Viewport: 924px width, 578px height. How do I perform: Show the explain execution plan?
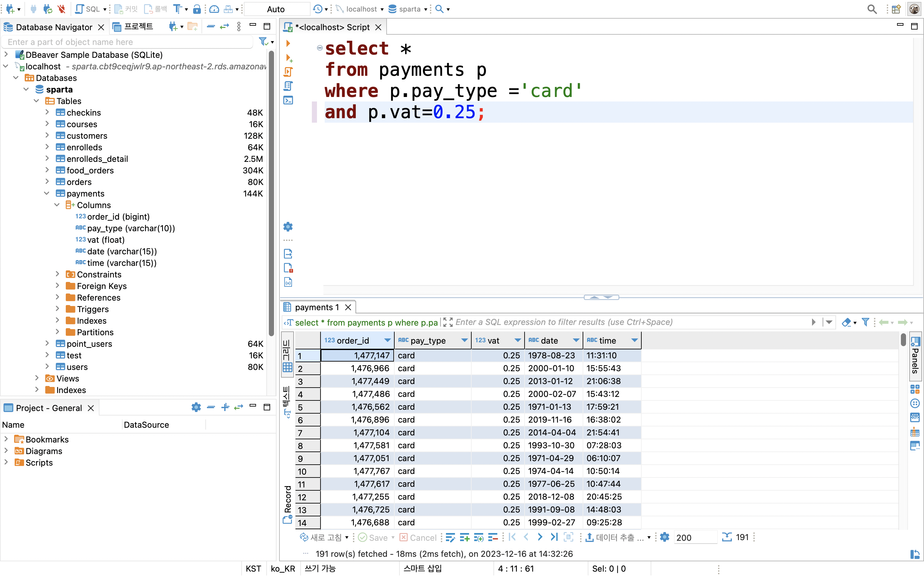click(288, 86)
